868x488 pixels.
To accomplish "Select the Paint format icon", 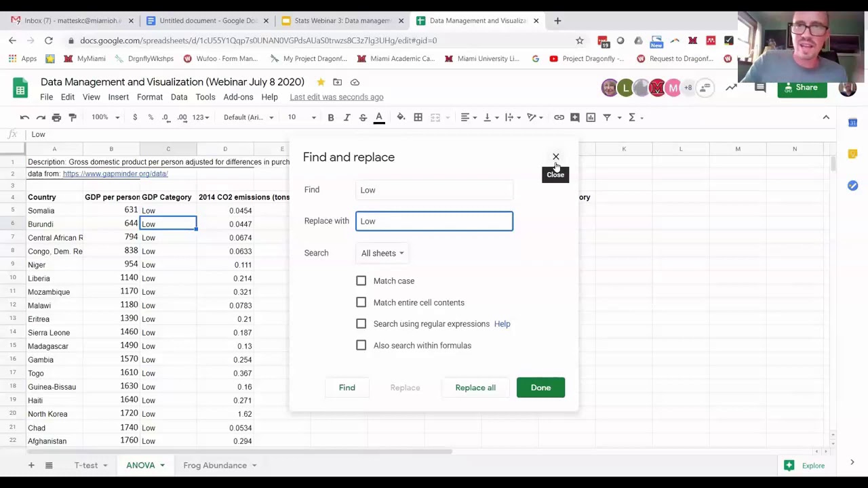I will point(73,117).
